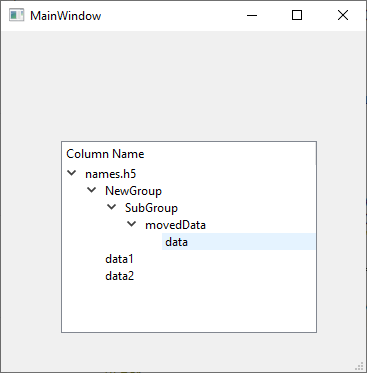Viewport: 367px width, 373px height.
Task: Select the movedData tree item
Action: tap(175, 225)
